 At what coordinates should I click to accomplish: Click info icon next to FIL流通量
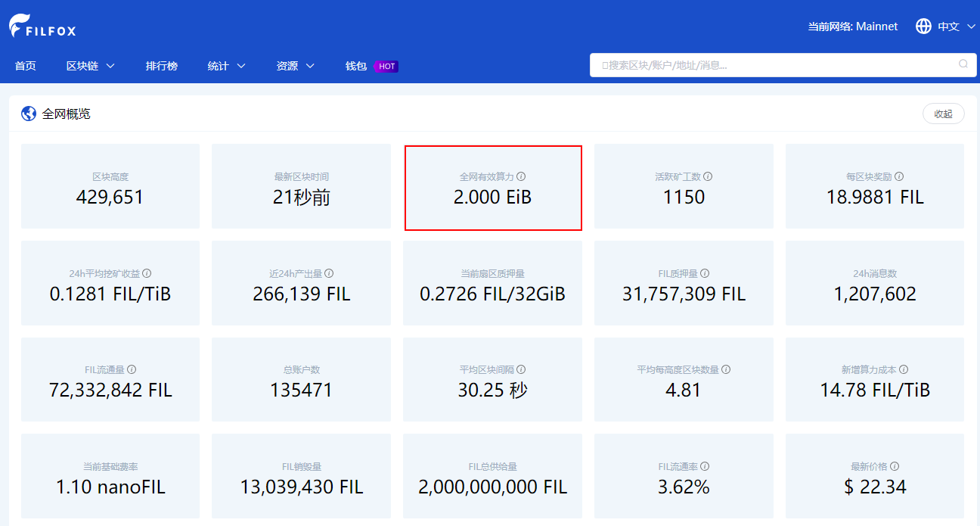coord(132,369)
